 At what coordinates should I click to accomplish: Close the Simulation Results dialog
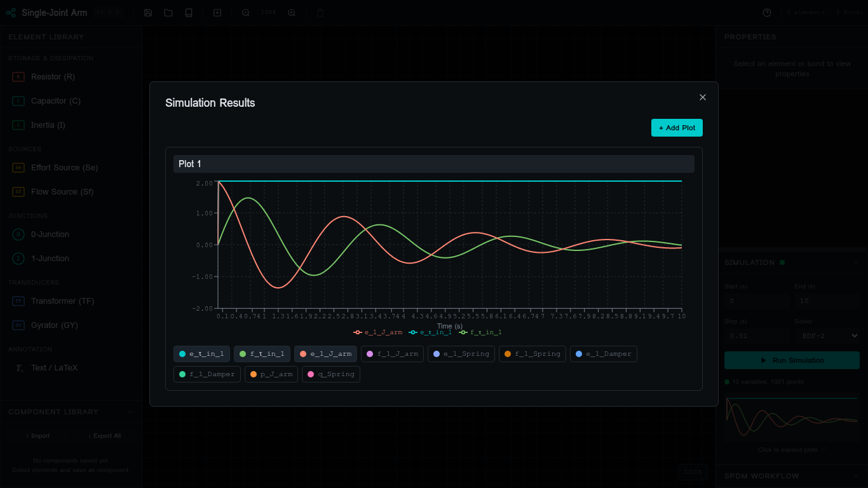coord(703,97)
